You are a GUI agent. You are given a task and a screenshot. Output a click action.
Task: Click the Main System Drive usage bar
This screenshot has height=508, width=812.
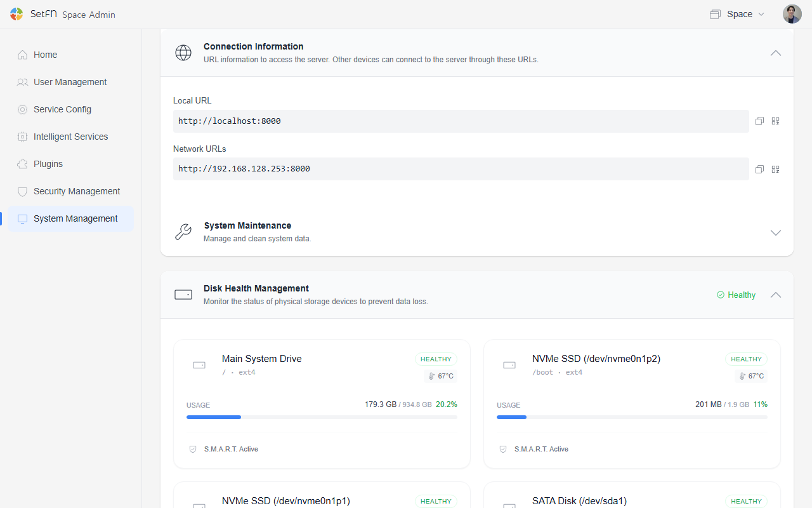[322, 417]
